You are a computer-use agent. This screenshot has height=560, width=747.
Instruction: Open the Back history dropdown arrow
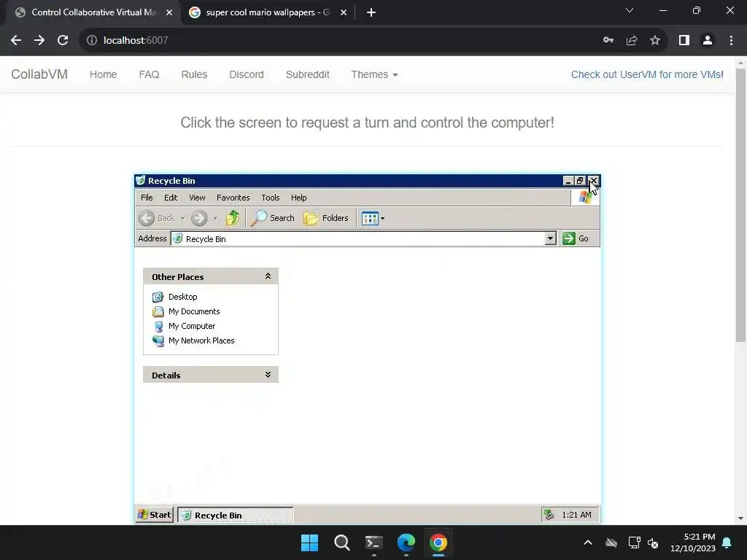[x=182, y=219]
